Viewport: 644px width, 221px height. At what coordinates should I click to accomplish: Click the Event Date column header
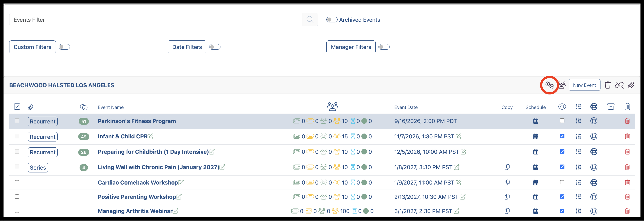[406, 107]
